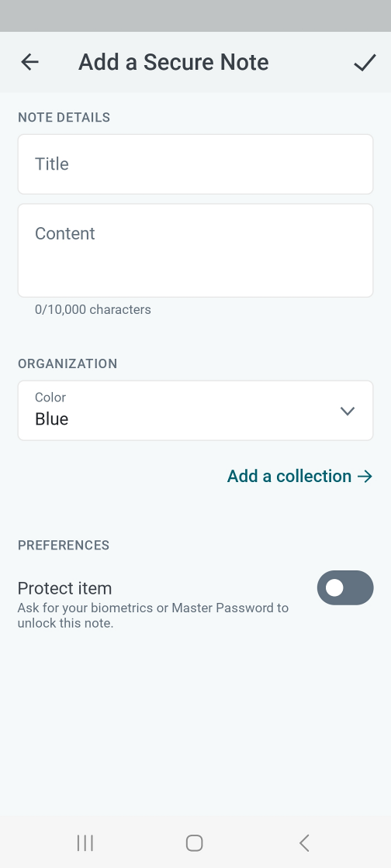Focus the Content text area
Viewport: 391px width, 868px height.
[x=195, y=251]
